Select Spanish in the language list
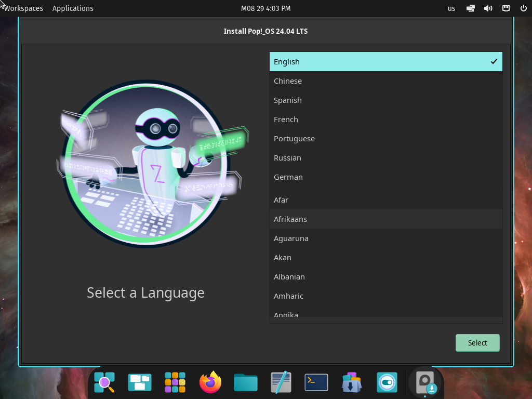 [x=386, y=100]
